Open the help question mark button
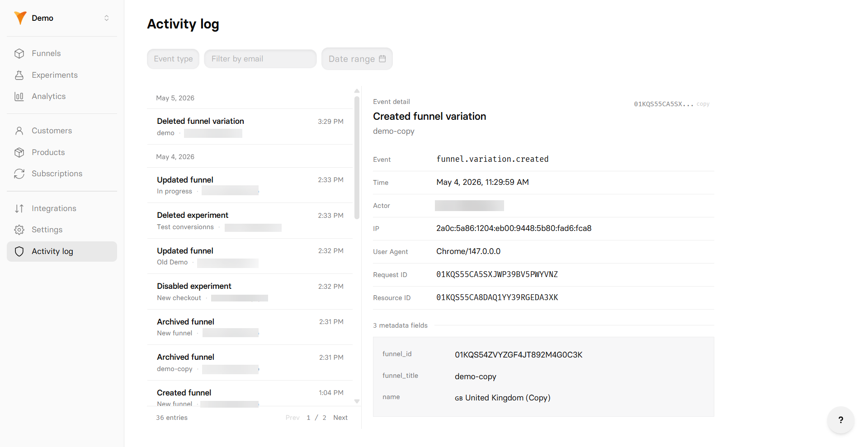868x447 pixels. pos(840,420)
